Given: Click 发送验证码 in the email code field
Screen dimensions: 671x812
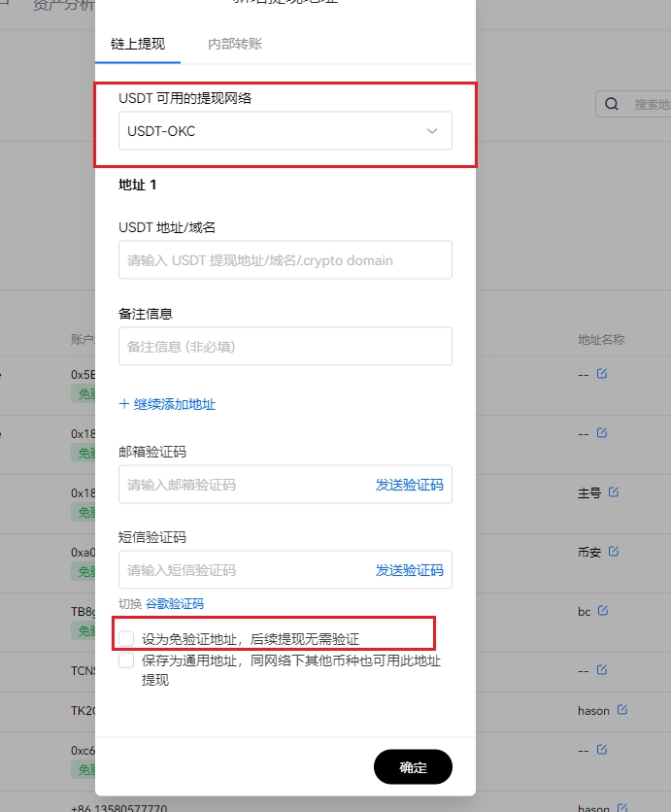Looking at the screenshot, I should pyautogui.click(x=409, y=485).
